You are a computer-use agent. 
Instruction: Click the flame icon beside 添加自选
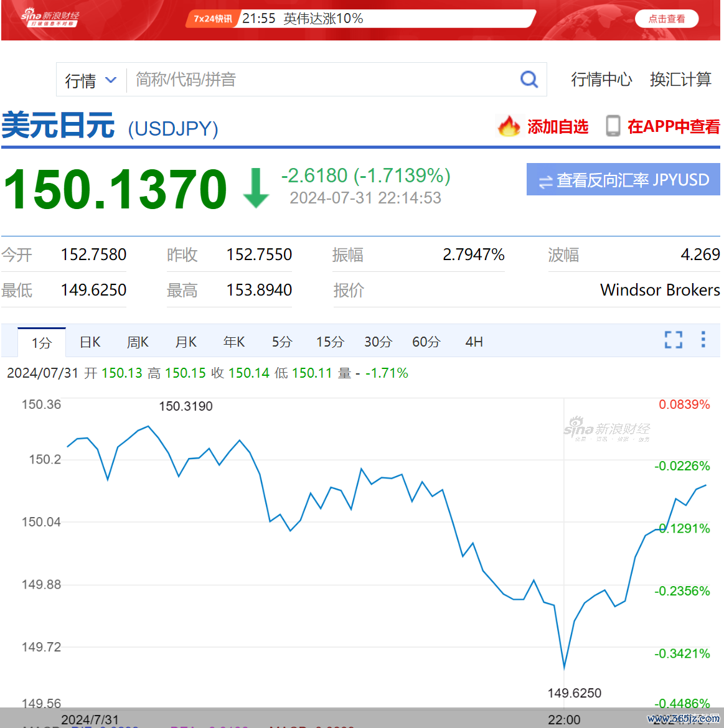pyautogui.click(x=509, y=126)
